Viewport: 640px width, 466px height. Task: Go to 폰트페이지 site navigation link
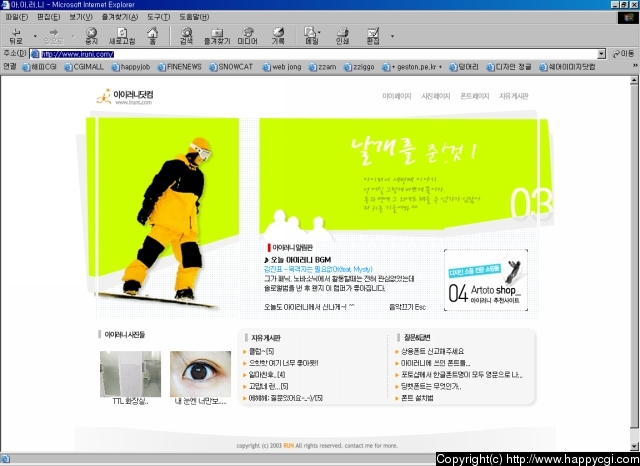[474, 96]
